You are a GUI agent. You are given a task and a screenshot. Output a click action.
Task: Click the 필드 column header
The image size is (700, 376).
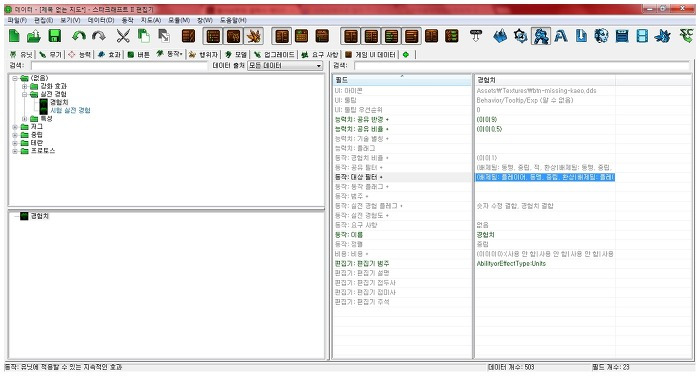coord(402,80)
